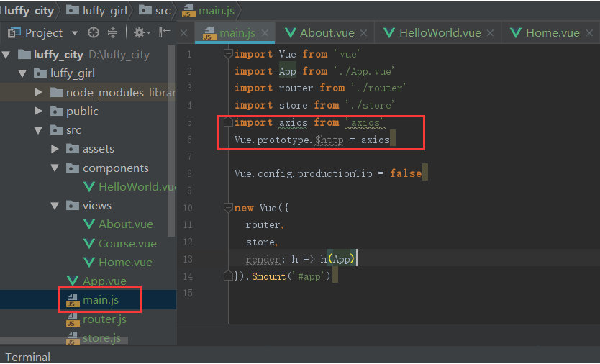
Task: Collapse the components folder
Action: (x=55, y=168)
